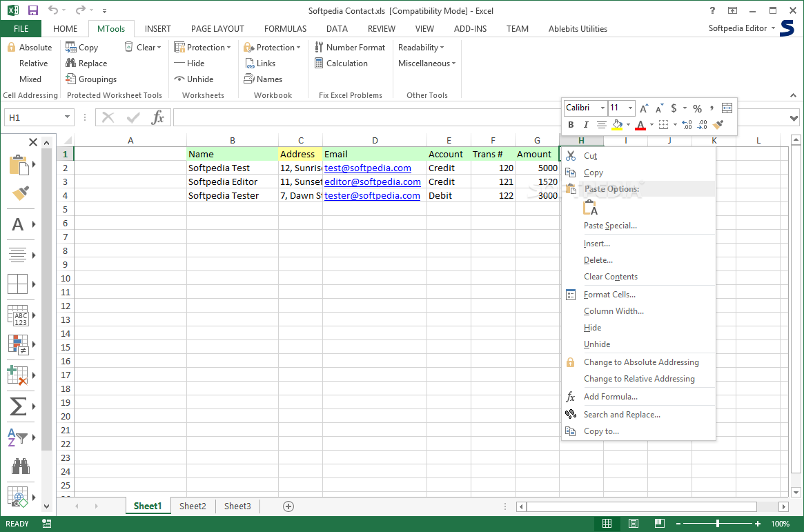The image size is (804, 532).
Task: Click the Sigma sum icon in sidebar
Action: 17,406
